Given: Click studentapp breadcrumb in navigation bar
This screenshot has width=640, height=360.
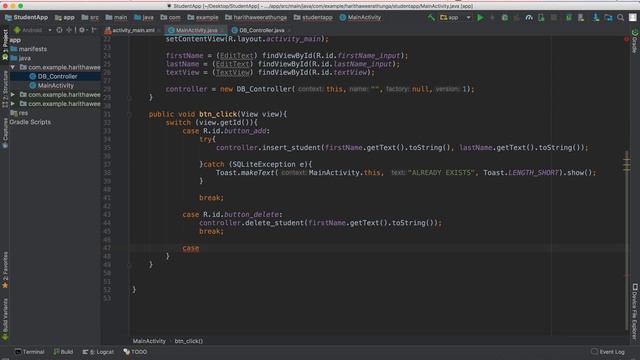Looking at the screenshot, I should click(313, 18).
